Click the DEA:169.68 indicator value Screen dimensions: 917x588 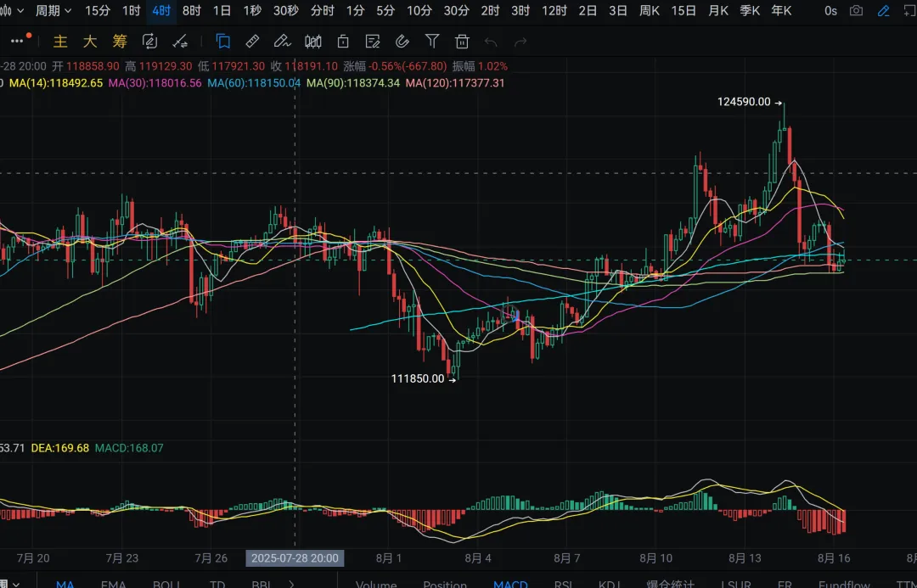click(60, 448)
